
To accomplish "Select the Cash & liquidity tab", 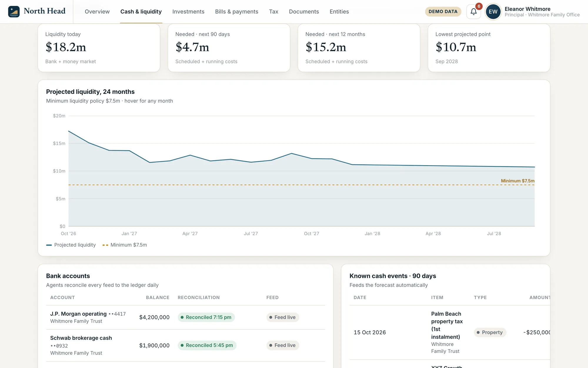I will pos(141,11).
